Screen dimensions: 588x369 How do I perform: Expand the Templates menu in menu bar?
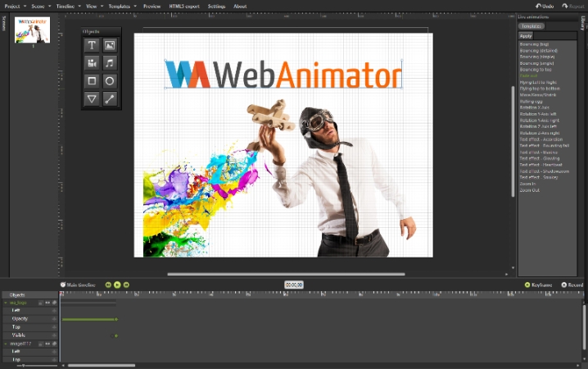click(122, 6)
